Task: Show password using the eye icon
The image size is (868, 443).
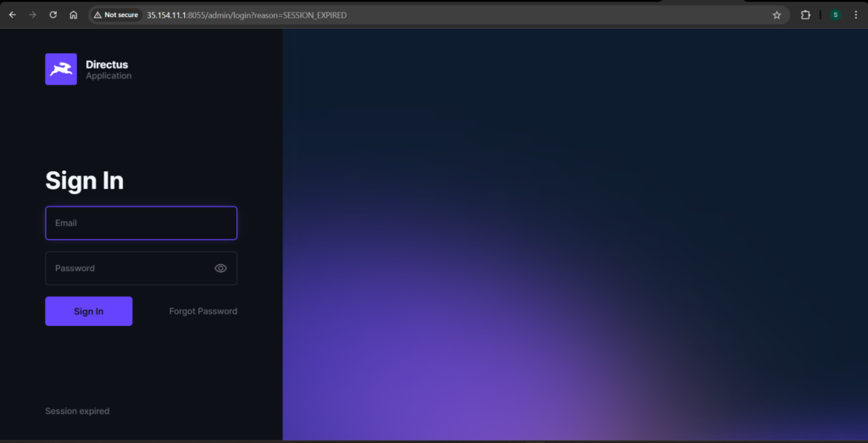Action: click(x=220, y=269)
